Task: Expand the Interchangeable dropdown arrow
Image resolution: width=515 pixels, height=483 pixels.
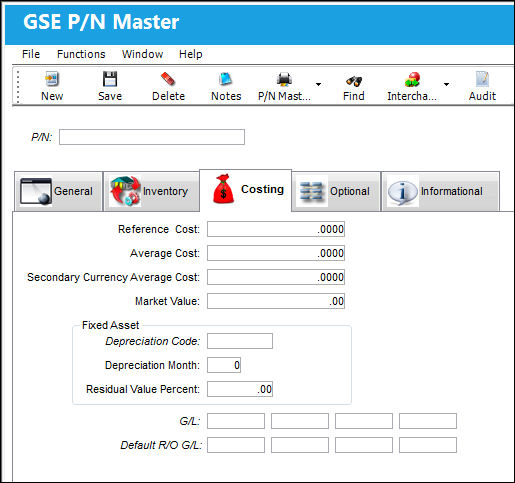Action: pyautogui.click(x=446, y=84)
